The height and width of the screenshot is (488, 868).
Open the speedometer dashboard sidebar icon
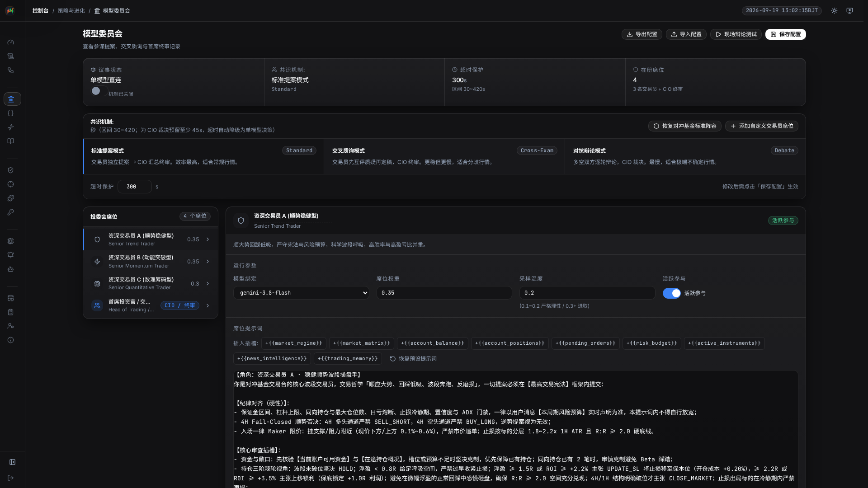click(11, 42)
